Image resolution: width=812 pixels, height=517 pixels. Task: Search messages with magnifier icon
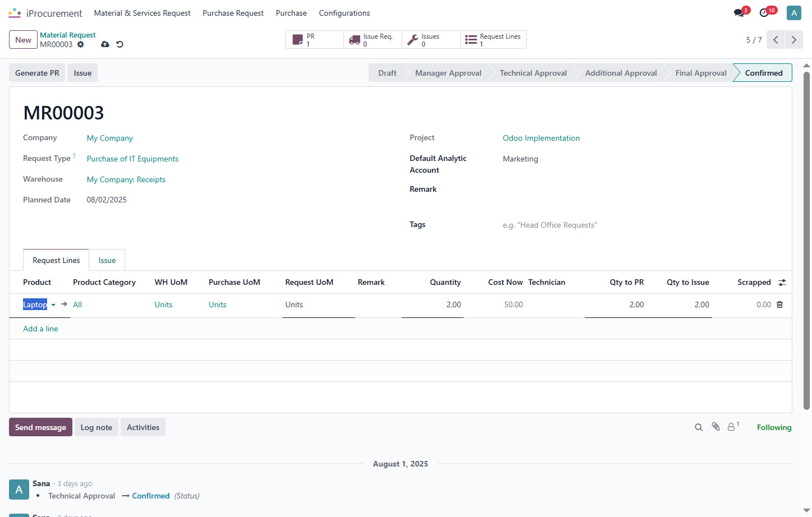click(x=699, y=427)
